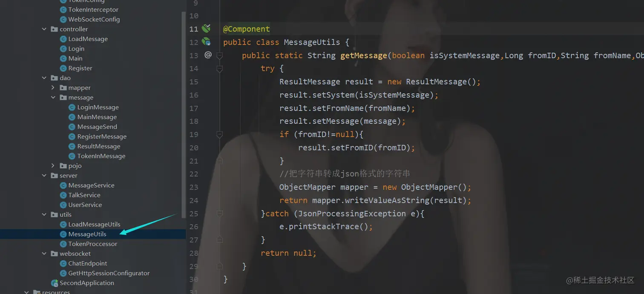The image size is (644, 294).
Task: Expand the mapper folder
Action: click(53, 88)
